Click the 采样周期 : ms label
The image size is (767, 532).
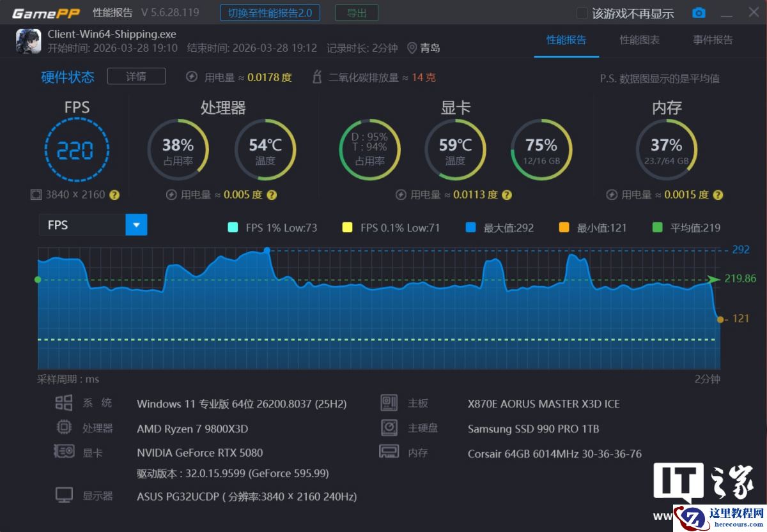(68, 379)
